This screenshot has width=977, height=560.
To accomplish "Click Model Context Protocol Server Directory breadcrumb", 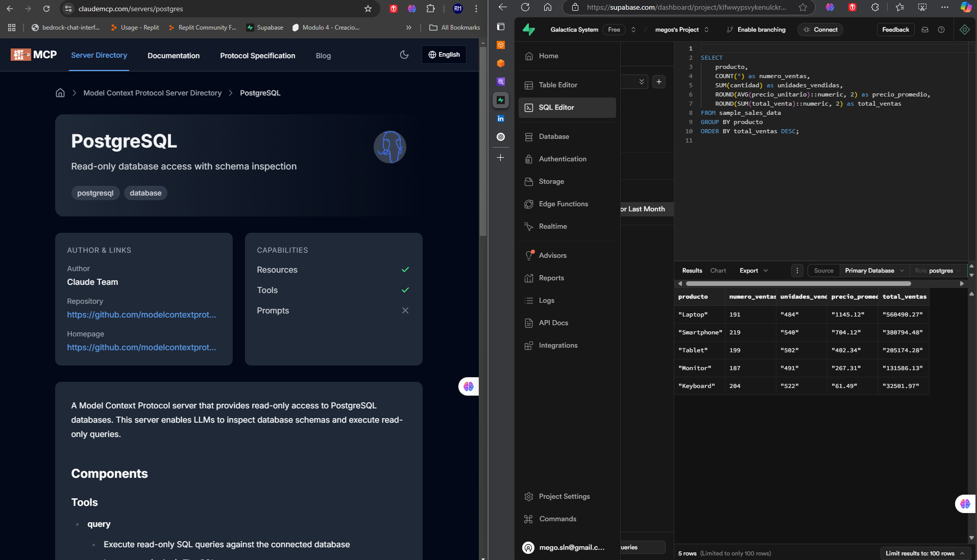I will 153,93.
